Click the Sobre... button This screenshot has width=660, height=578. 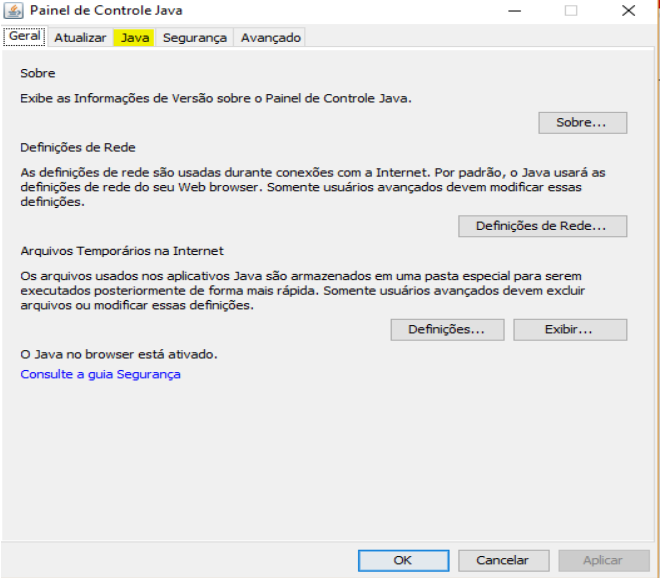coord(583,123)
